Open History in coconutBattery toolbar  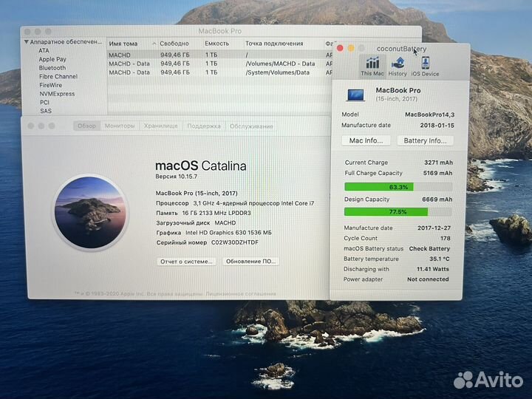click(398, 66)
